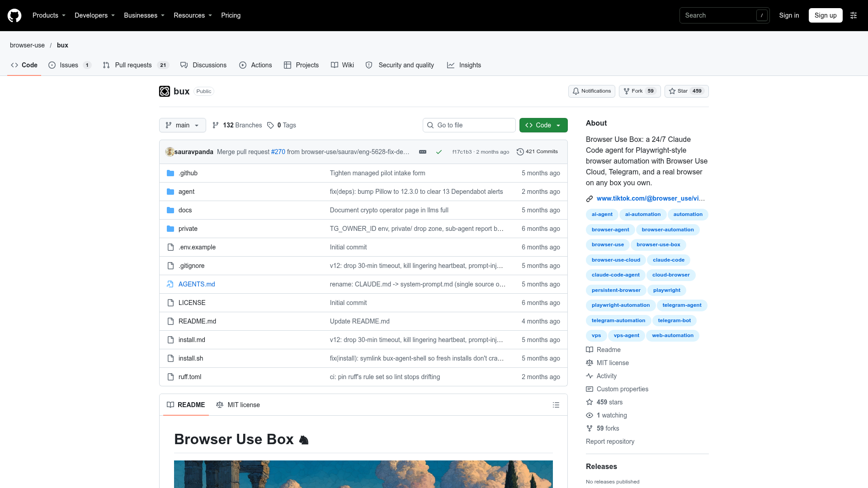Open the Resources dropdown
The height and width of the screenshot is (488, 868).
point(193,15)
